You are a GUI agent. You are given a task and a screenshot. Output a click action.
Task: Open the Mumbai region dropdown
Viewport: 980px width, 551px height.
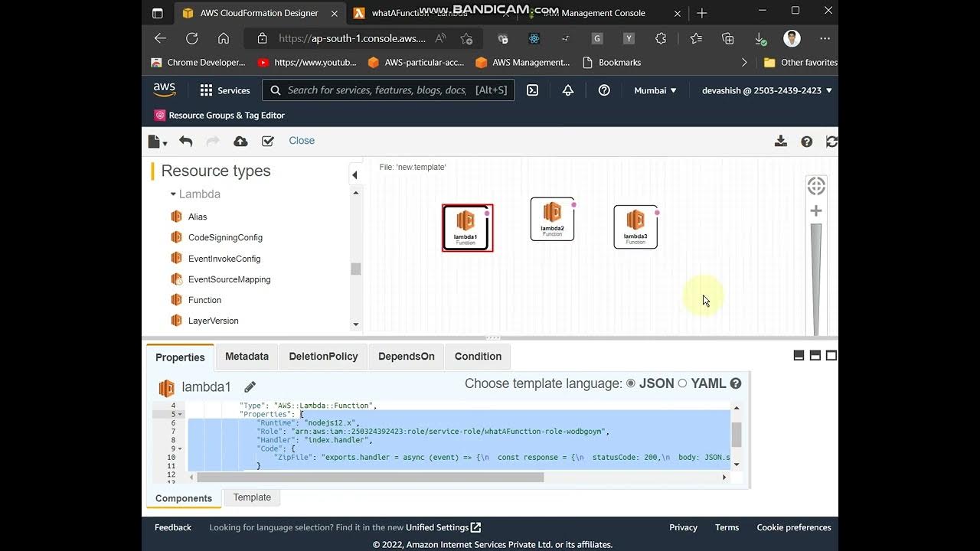pos(655,90)
